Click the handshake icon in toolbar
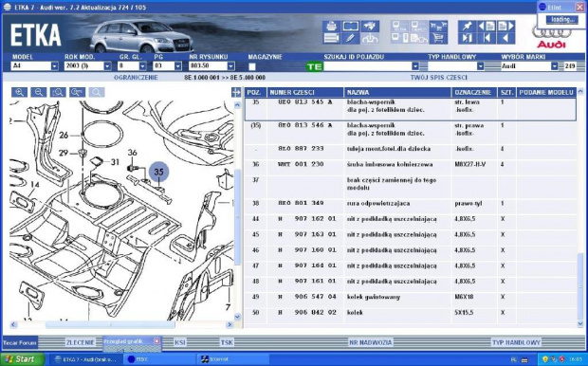Image resolution: width=588 pixels, height=366 pixels. [x=370, y=27]
